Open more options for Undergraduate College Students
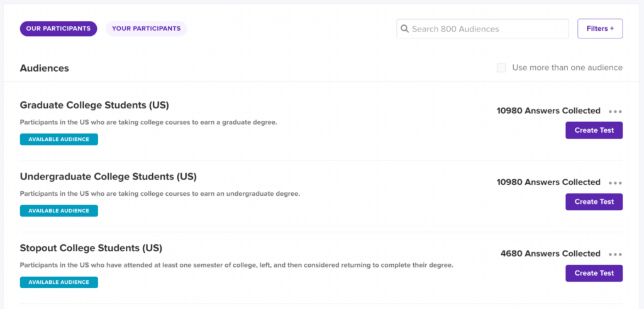 (615, 183)
